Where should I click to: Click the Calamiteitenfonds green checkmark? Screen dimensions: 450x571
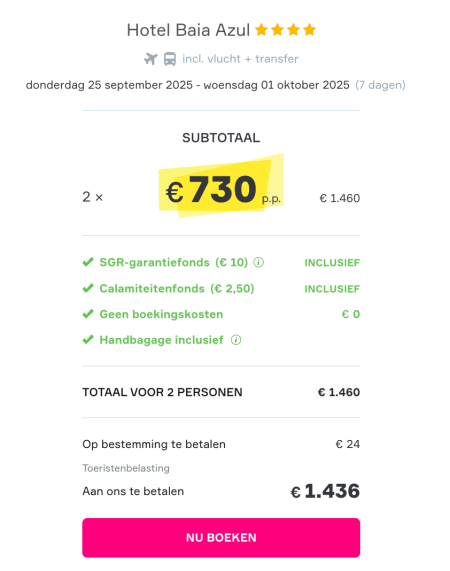88,288
